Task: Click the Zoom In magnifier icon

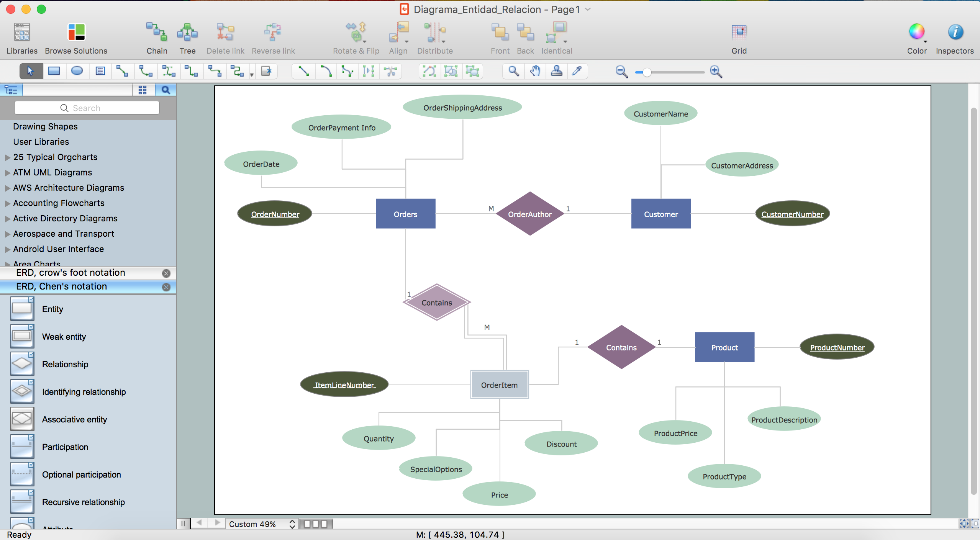Action: point(717,70)
